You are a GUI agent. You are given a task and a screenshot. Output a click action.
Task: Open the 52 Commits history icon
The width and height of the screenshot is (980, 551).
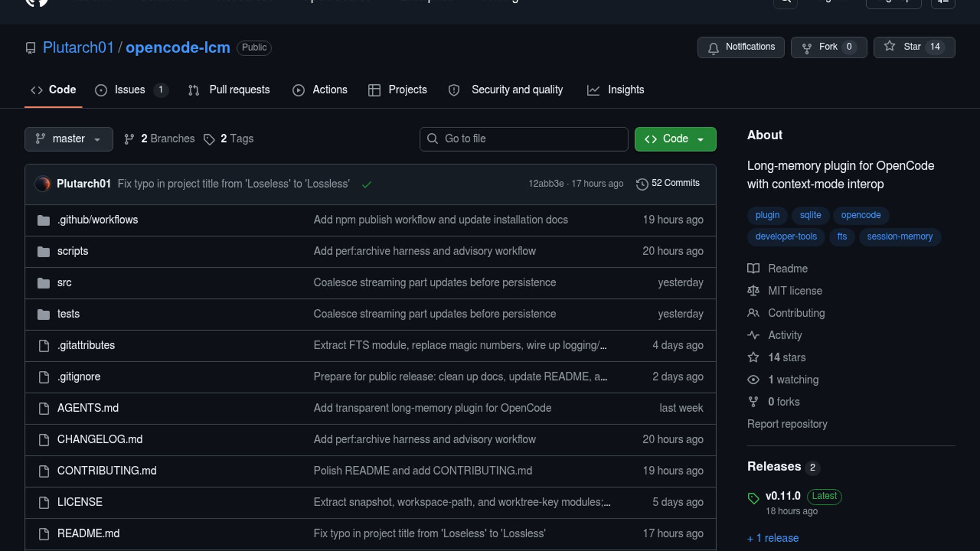[x=642, y=184]
